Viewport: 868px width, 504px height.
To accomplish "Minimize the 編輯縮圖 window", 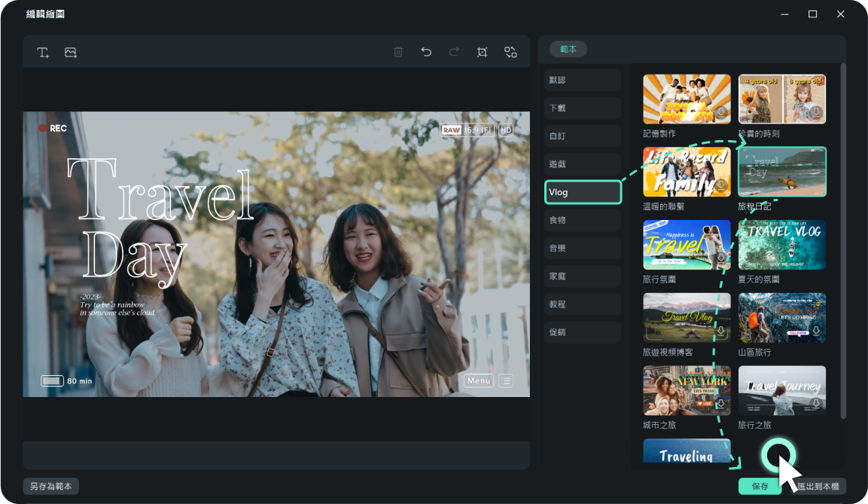I will (x=784, y=14).
